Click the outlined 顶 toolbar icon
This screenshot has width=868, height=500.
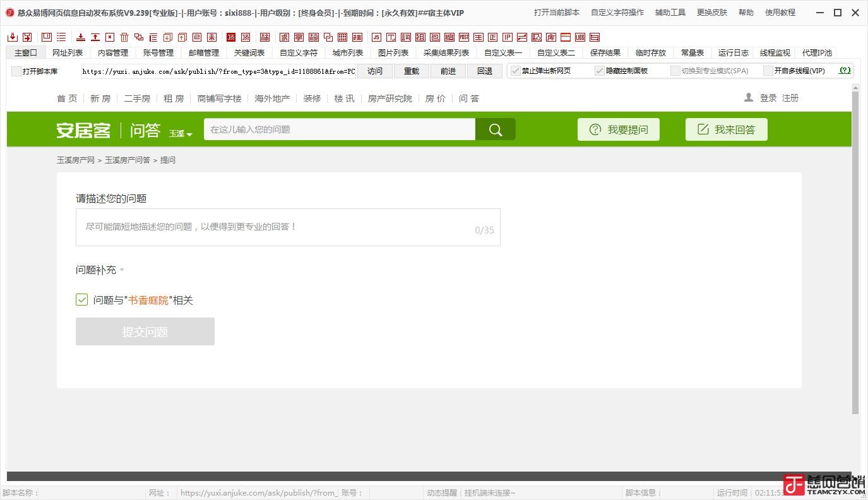tap(246, 37)
